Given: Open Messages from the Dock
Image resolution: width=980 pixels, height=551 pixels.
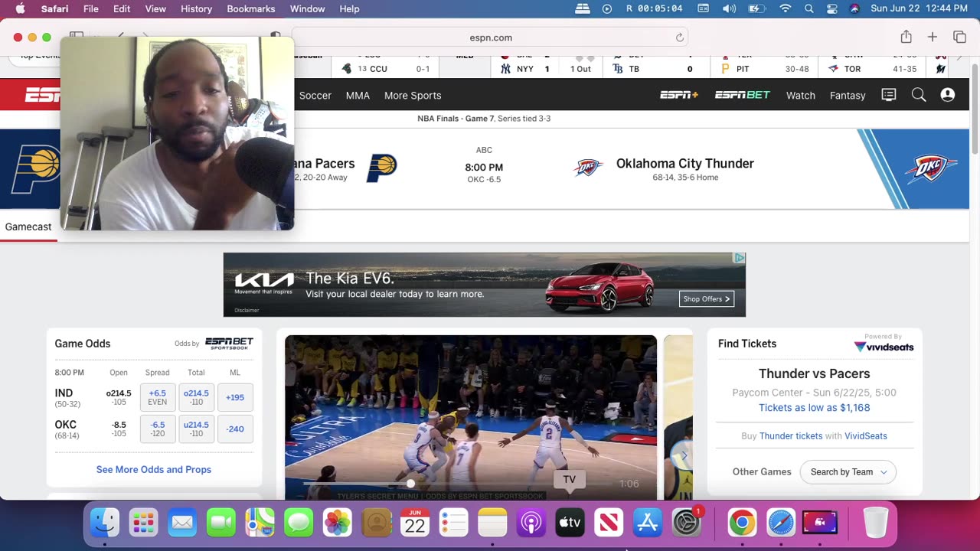Looking at the screenshot, I should (299, 523).
